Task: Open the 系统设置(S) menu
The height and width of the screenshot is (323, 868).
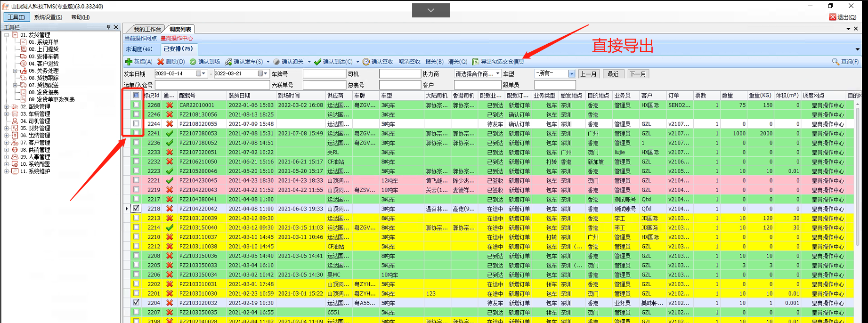Action: (x=48, y=17)
